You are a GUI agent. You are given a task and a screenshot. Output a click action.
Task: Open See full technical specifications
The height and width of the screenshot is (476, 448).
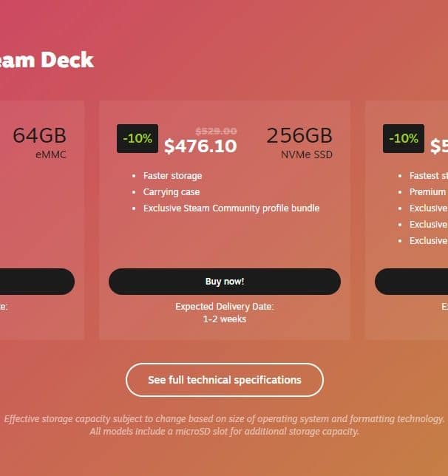[225, 380]
